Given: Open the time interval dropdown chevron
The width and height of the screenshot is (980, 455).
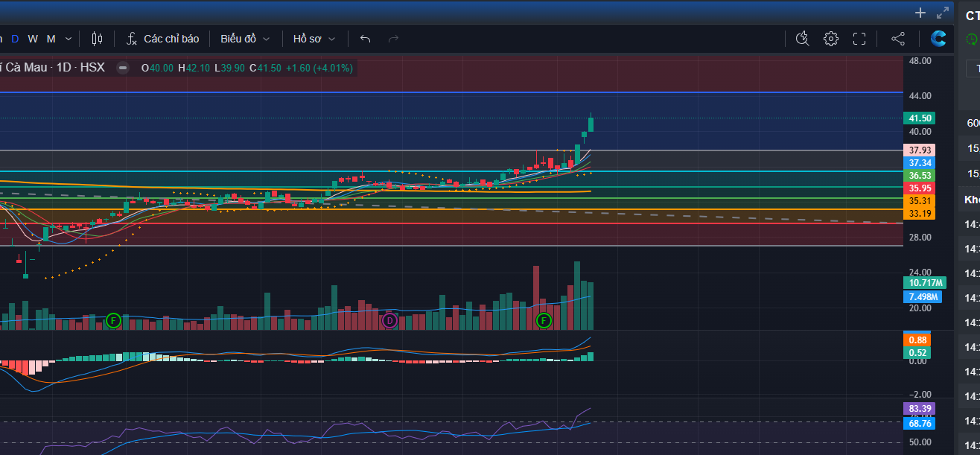Looking at the screenshot, I should (69, 39).
